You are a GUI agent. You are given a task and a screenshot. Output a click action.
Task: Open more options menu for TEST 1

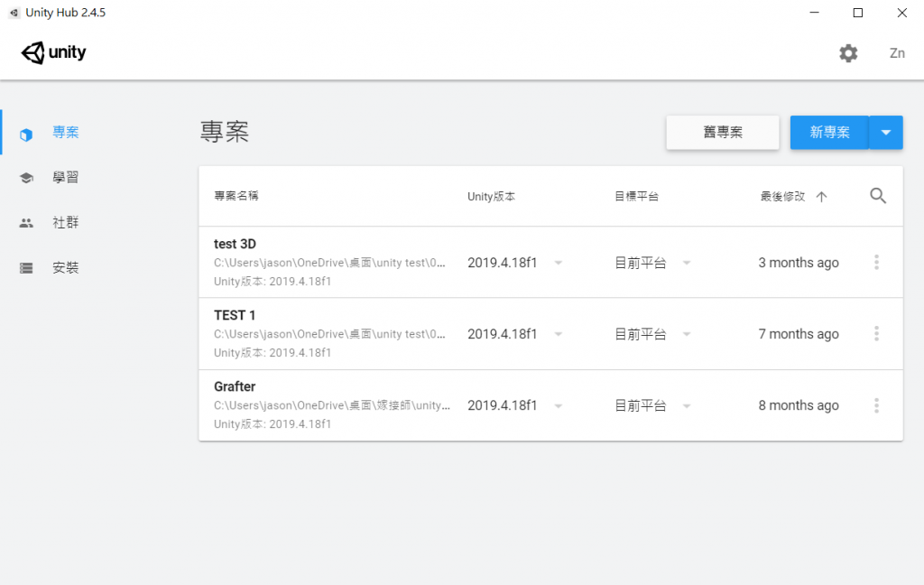876,334
